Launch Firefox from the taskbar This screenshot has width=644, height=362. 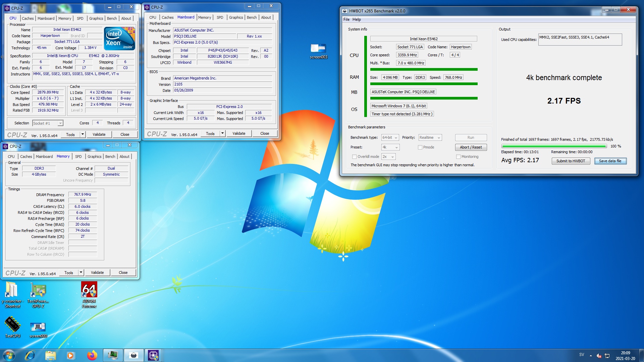(x=92, y=355)
